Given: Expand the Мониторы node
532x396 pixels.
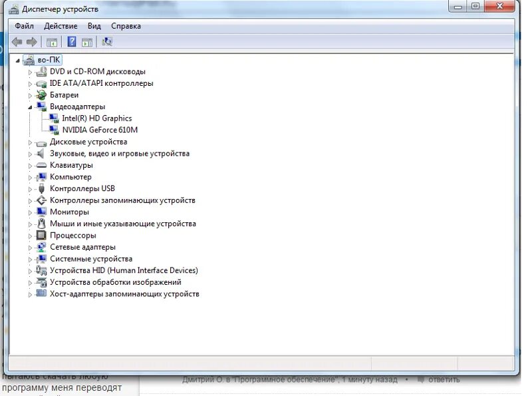Looking at the screenshot, I should coord(30,212).
